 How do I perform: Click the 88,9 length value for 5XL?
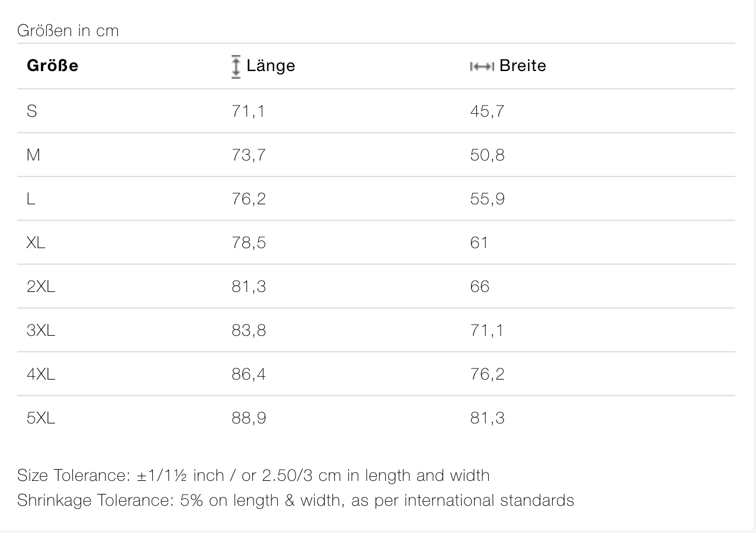pyautogui.click(x=249, y=418)
